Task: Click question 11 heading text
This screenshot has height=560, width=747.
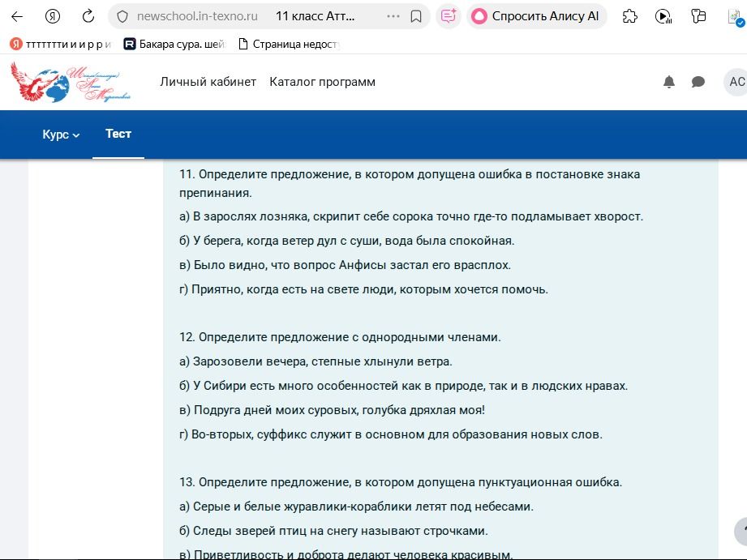Action: coord(410,183)
